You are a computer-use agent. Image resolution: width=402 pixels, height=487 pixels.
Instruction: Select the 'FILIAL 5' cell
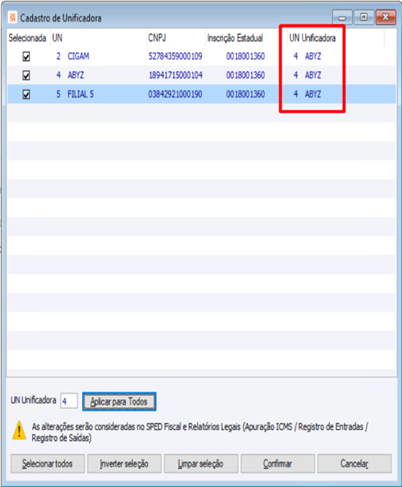81,94
